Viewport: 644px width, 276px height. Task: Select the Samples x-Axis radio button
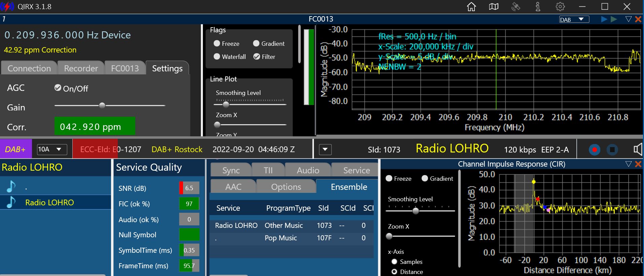(x=394, y=262)
